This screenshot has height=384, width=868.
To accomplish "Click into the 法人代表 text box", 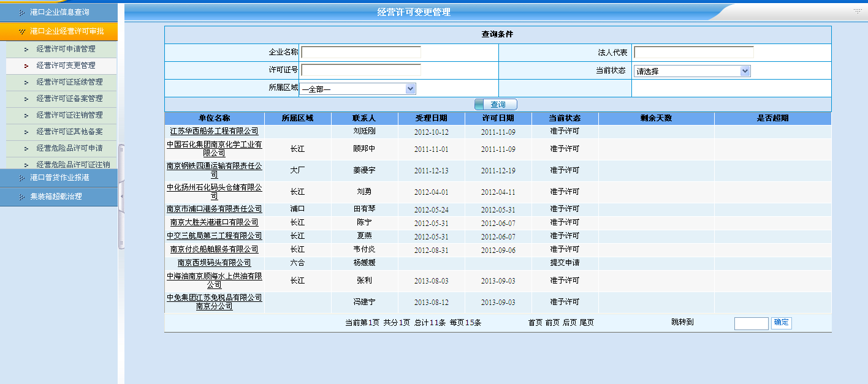I will coord(693,53).
